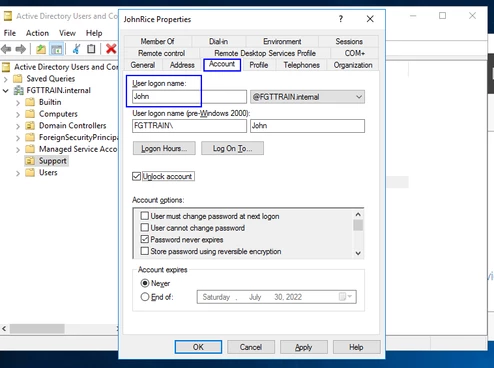Switch to the Organization tab
Image resolution: width=494 pixels, height=368 pixels.
point(353,65)
